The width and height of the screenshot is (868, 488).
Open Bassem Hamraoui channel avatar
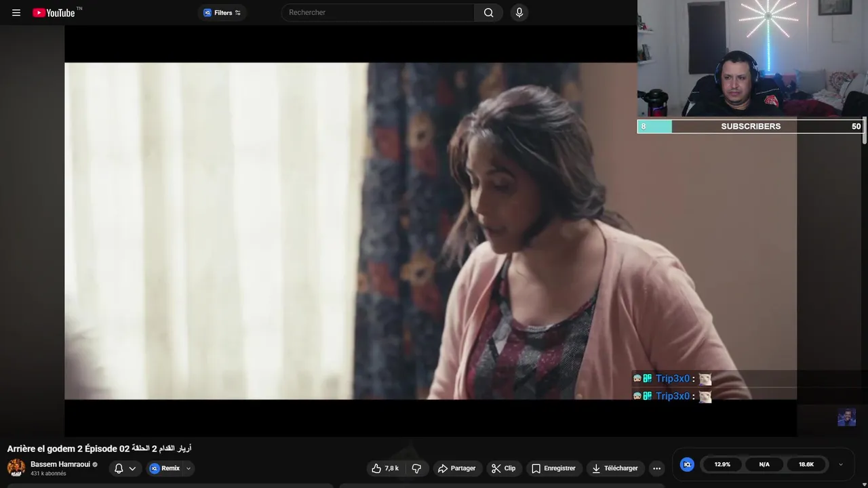click(x=16, y=468)
